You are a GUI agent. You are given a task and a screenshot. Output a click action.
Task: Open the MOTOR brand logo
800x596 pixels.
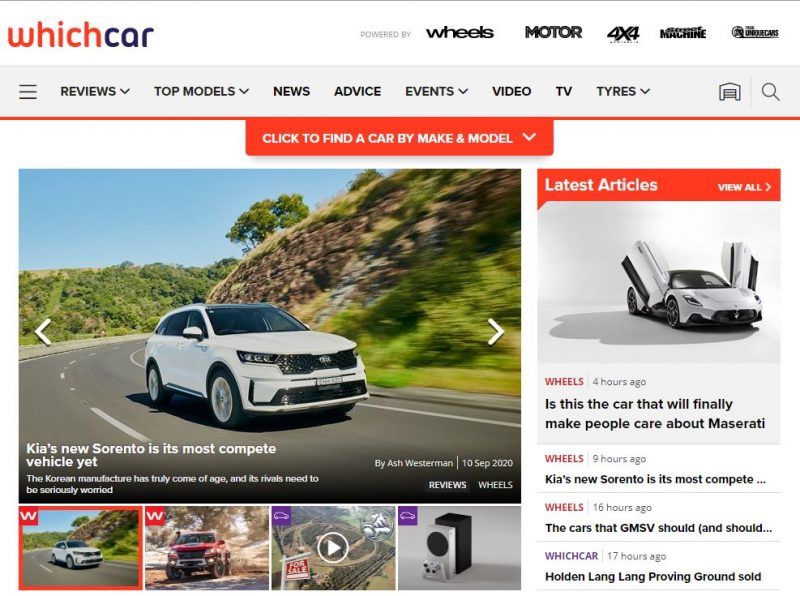553,33
